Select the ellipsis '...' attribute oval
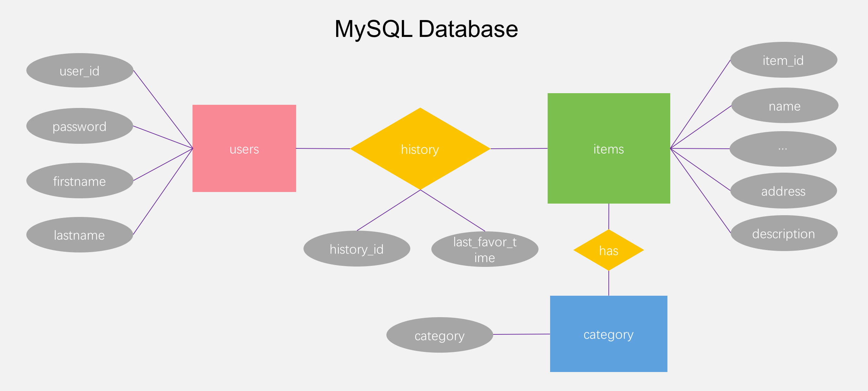 coord(783,149)
